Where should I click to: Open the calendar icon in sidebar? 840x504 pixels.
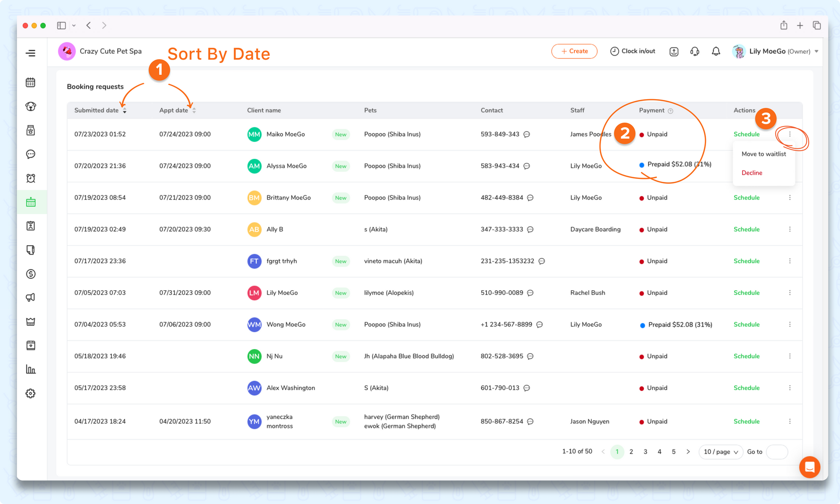(30, 82)
